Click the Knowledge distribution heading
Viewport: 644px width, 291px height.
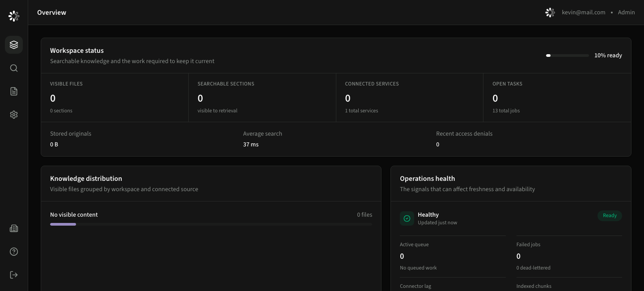pos(86,179)
